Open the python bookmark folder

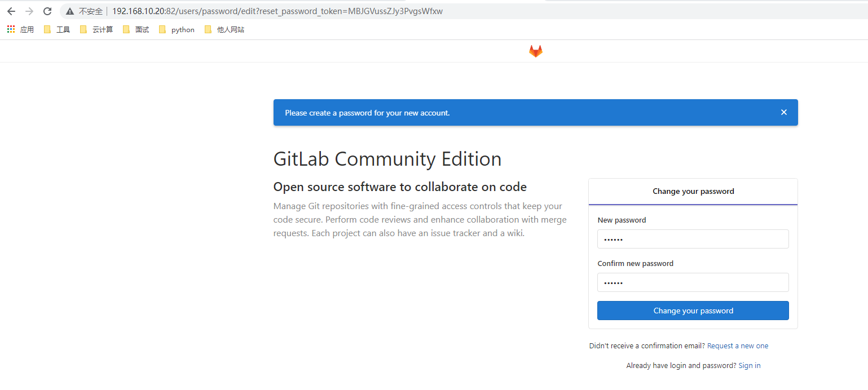(177, 29)
